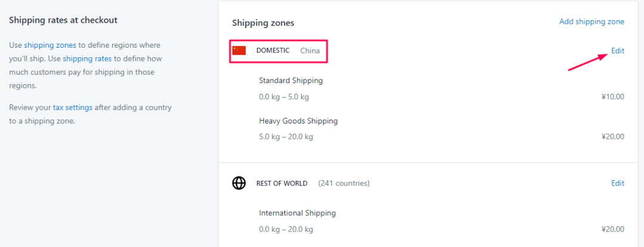Edit the Domestic China shipping zone
Screen dimensions: 644x247
(618, 51)
